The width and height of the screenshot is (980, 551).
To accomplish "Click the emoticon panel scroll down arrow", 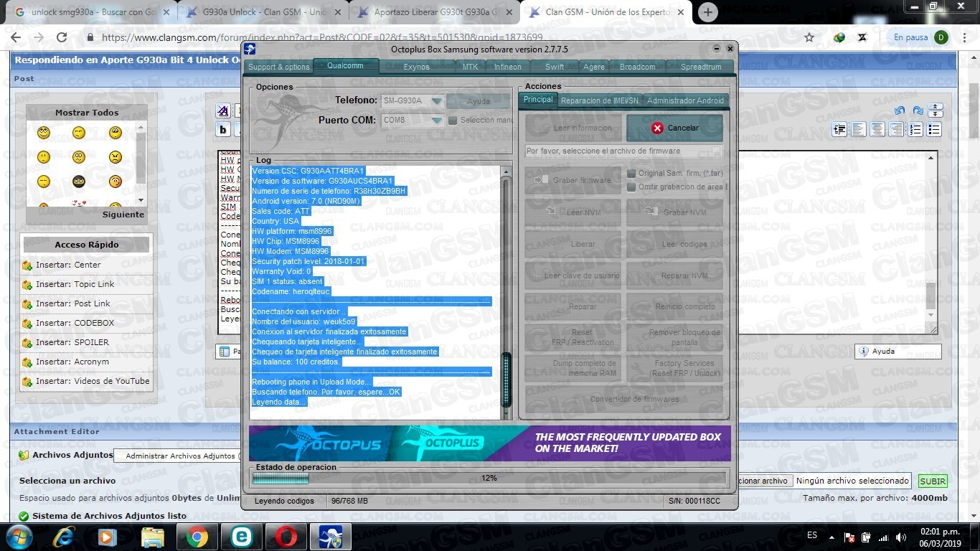I will tap(141, 200).
